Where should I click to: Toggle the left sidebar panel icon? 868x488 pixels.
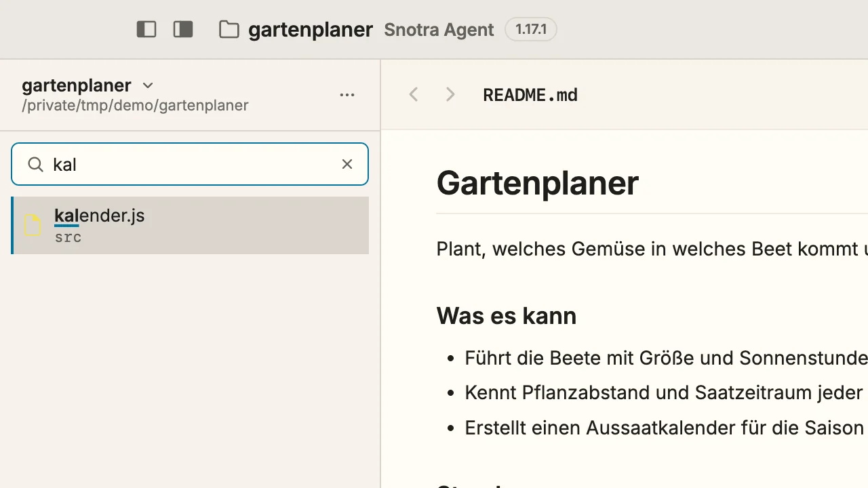[x=146, y=29]
